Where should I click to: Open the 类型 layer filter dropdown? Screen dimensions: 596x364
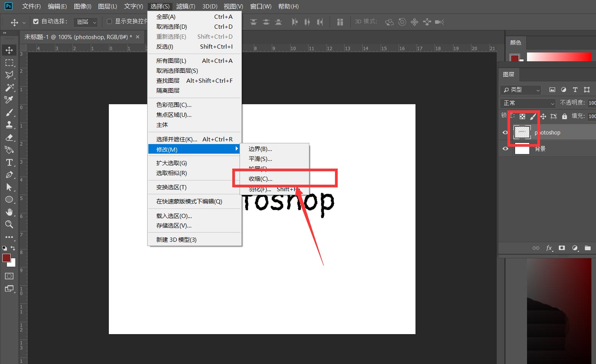coord(521,90)
